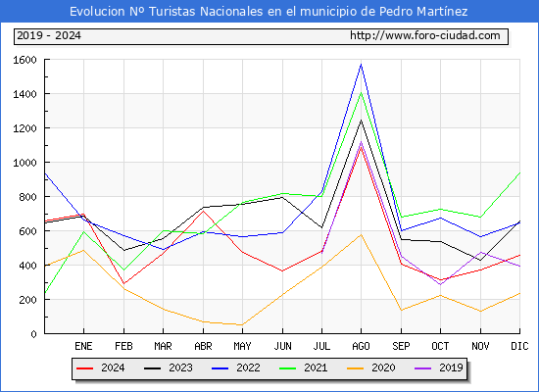The image size is (539, 392).
Task: Click the ENE month axis label
Action: pos(83,346)
